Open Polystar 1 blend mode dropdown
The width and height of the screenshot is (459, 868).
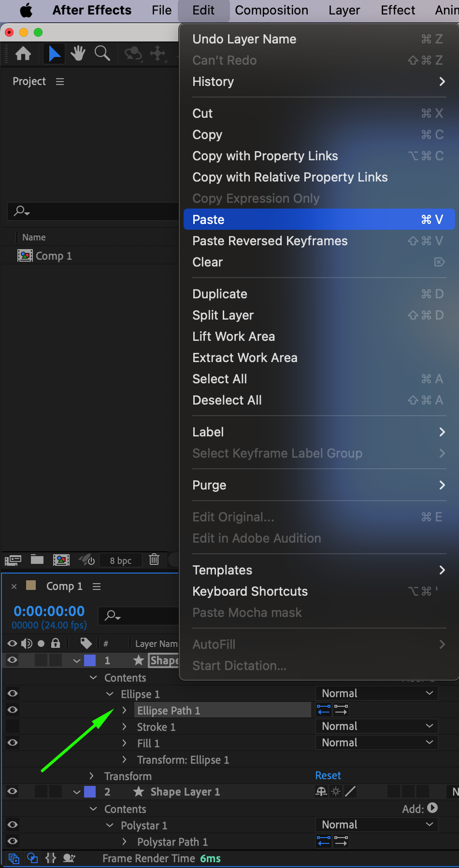(377, 825)
